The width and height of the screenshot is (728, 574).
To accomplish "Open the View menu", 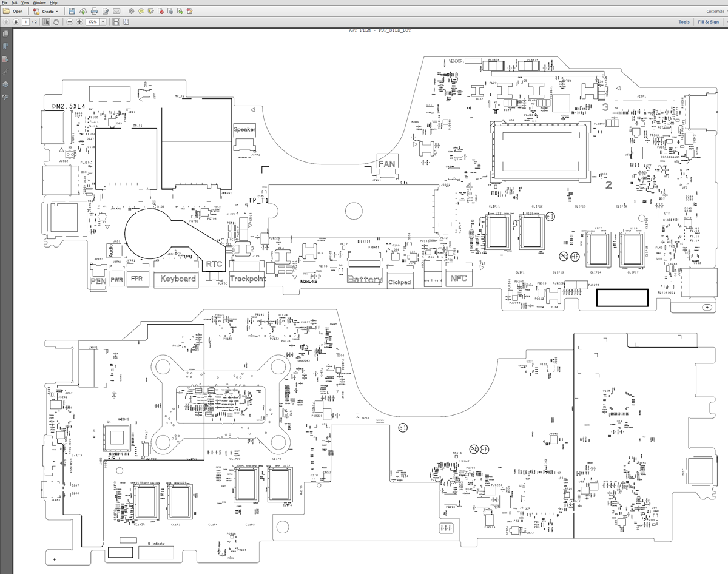I will [x=25, y=3].
